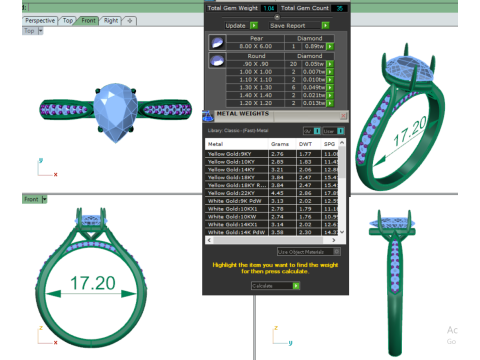
Task: Select the Yellow Gold:18KY R... row
Action: 271,185
